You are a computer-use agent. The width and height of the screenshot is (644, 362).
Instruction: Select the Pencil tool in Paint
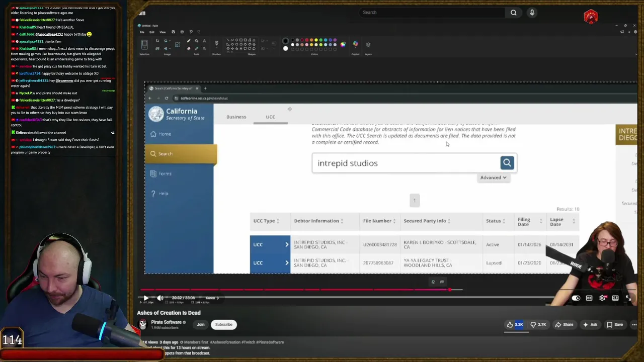(189, 41)
